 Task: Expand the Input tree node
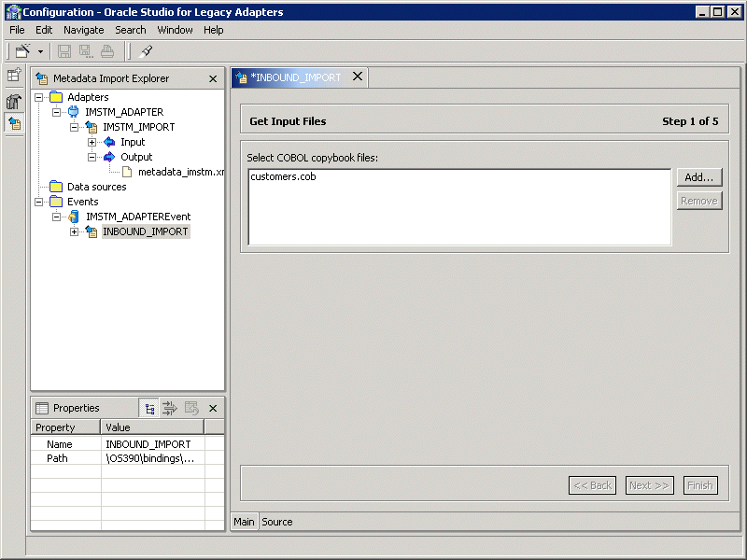click(92, 142)
